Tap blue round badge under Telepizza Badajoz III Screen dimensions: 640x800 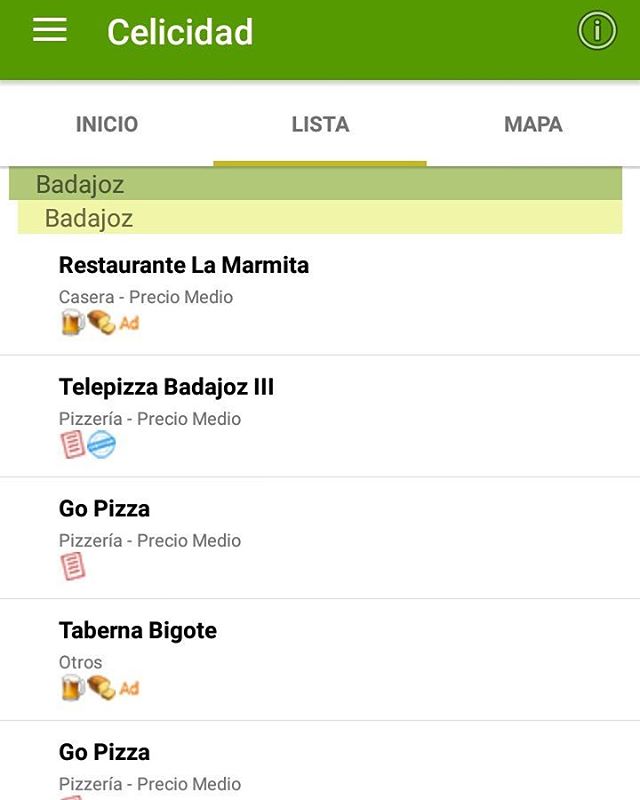pos(101,444)
